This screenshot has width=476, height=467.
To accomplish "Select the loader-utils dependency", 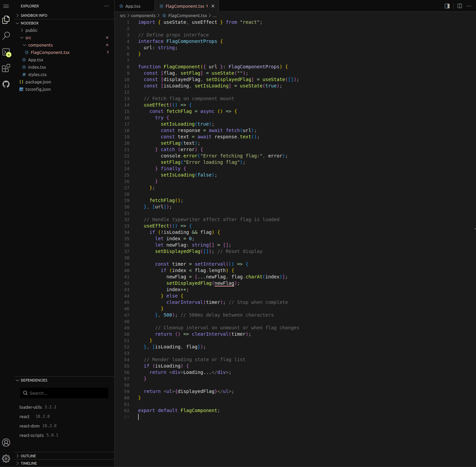I will tap(38, 407).
